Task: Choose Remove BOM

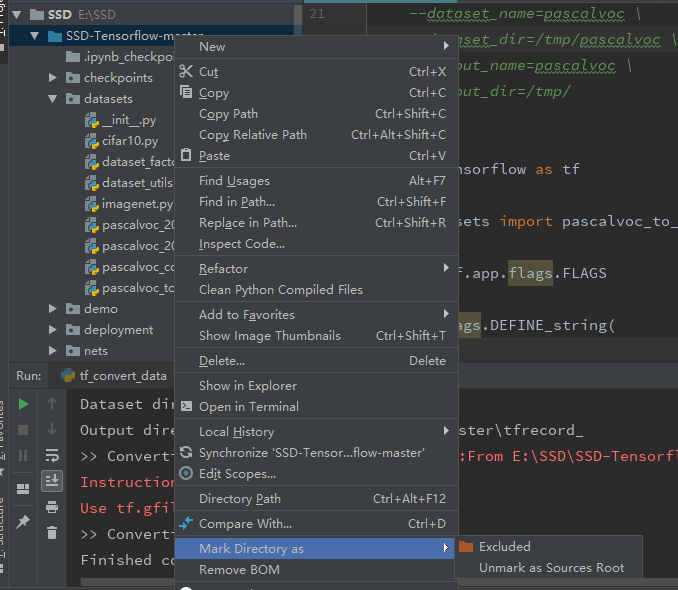Action: pyautogui.click(x=316, y=569)
